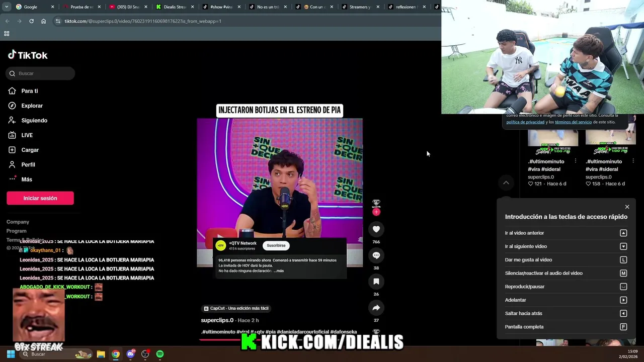Close the No es un tri tab

pos(285,7)
